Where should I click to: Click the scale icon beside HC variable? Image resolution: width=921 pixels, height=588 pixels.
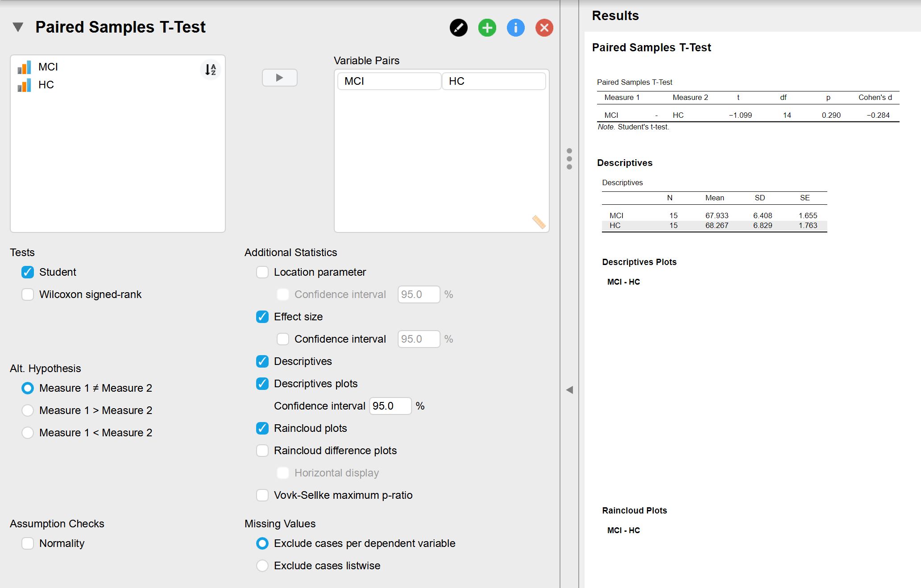(x=25, y=85)
